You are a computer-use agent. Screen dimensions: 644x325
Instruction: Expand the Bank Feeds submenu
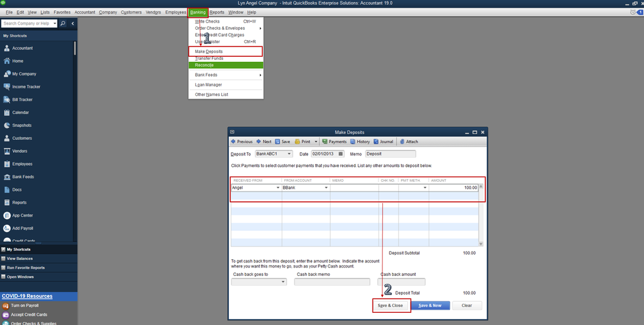260,75
